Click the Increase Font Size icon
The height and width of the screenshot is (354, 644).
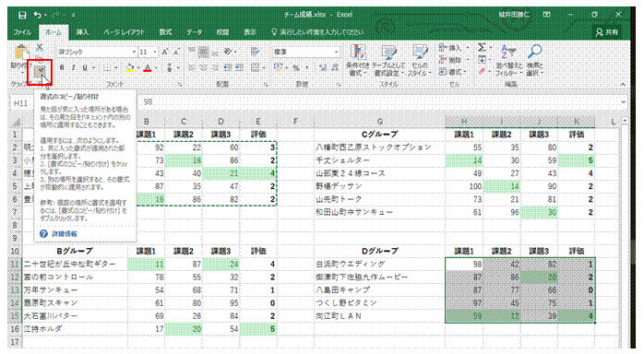pos(165,53)
